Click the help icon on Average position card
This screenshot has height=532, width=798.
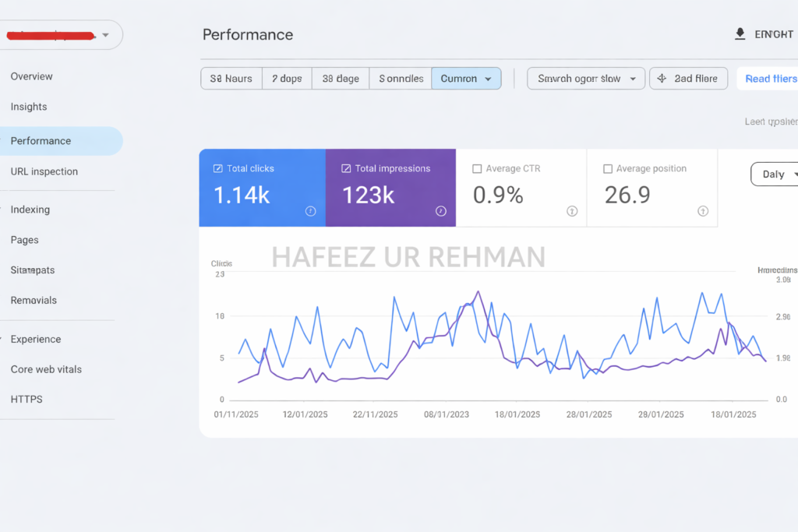coord(703,211)
